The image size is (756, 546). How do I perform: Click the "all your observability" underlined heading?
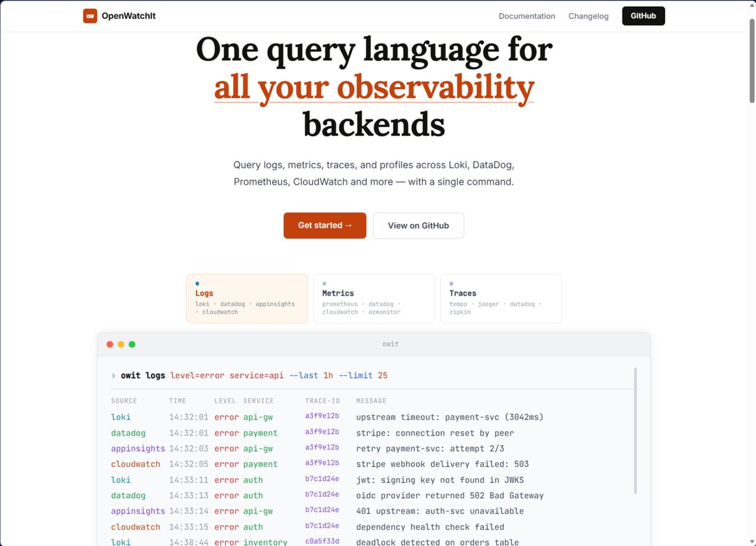coord(374,87)
